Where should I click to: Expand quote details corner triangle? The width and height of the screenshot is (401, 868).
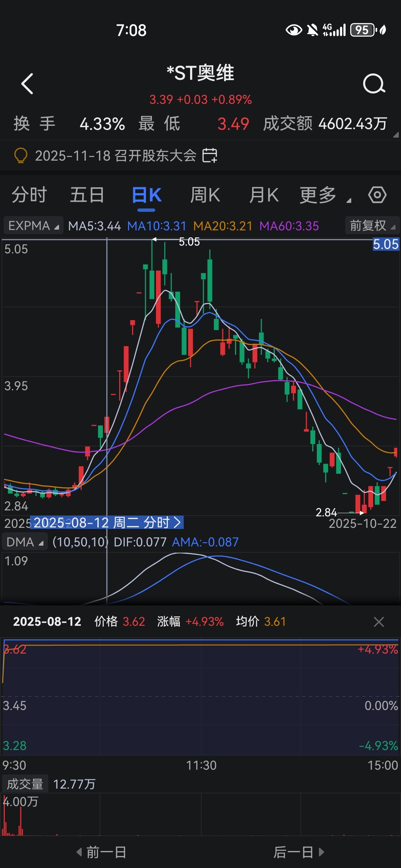pyautogui.click(x=396, y=135)
